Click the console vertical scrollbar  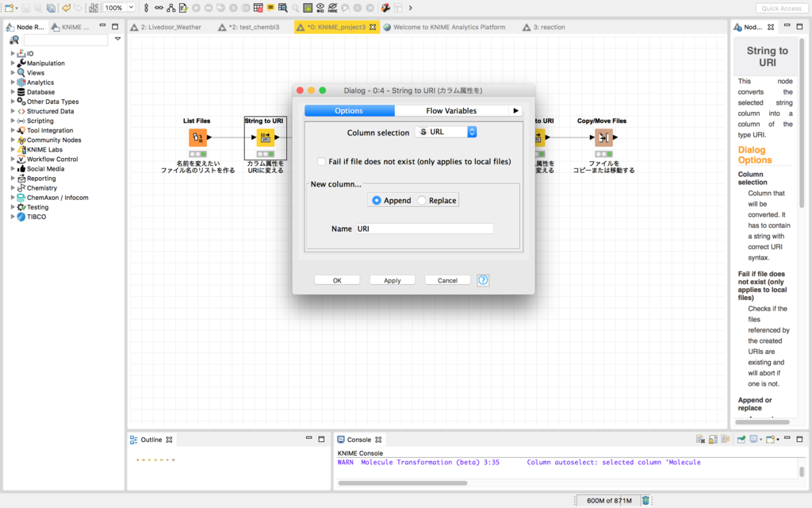(x=802, y=471)
